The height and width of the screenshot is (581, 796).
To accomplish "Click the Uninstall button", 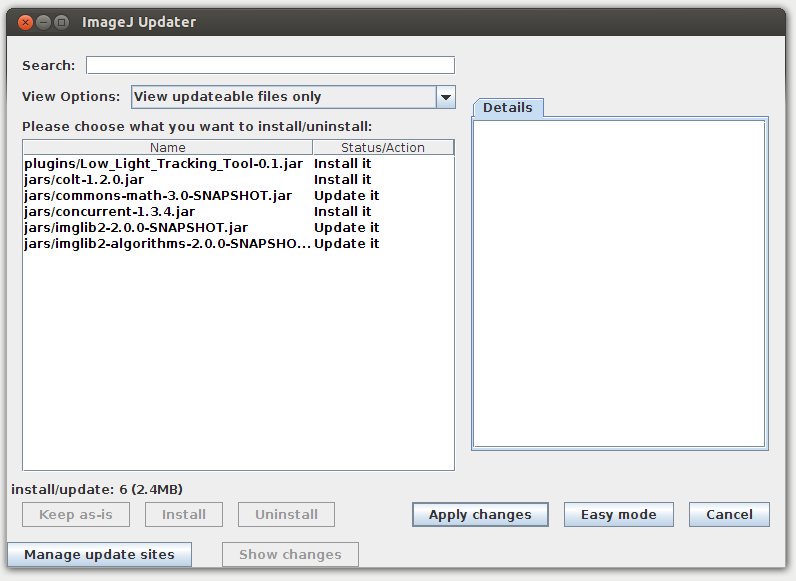I will click(x=286, y=514).
